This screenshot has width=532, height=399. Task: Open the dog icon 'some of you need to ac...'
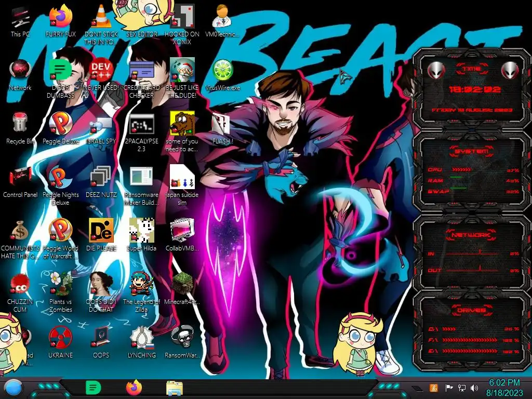tap(182, 132)
